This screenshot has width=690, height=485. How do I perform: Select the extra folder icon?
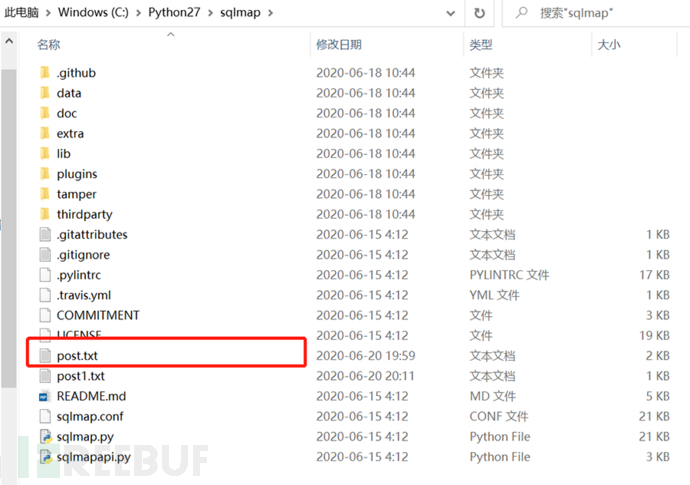45,133
